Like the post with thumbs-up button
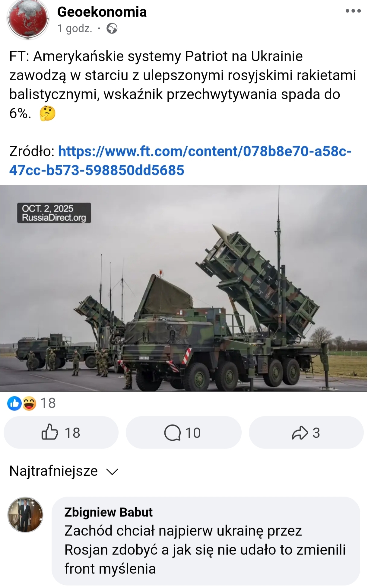The width and height of the screenshot is (368, 588). click(x=61, y=433)
